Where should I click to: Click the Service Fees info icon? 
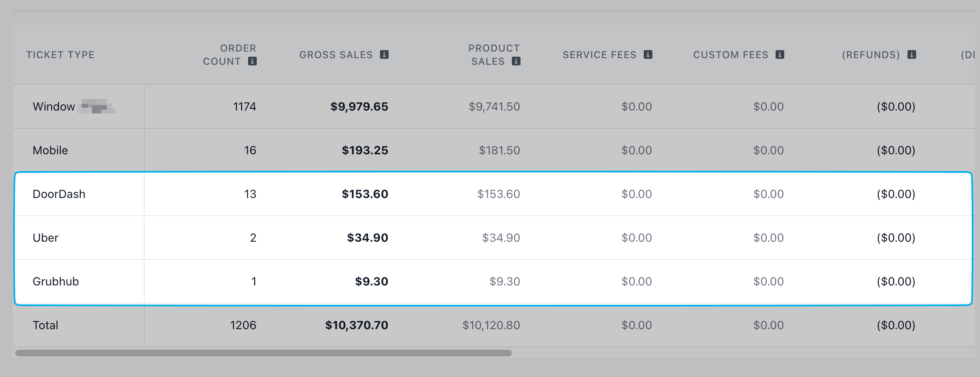click(x=648, y=54)
